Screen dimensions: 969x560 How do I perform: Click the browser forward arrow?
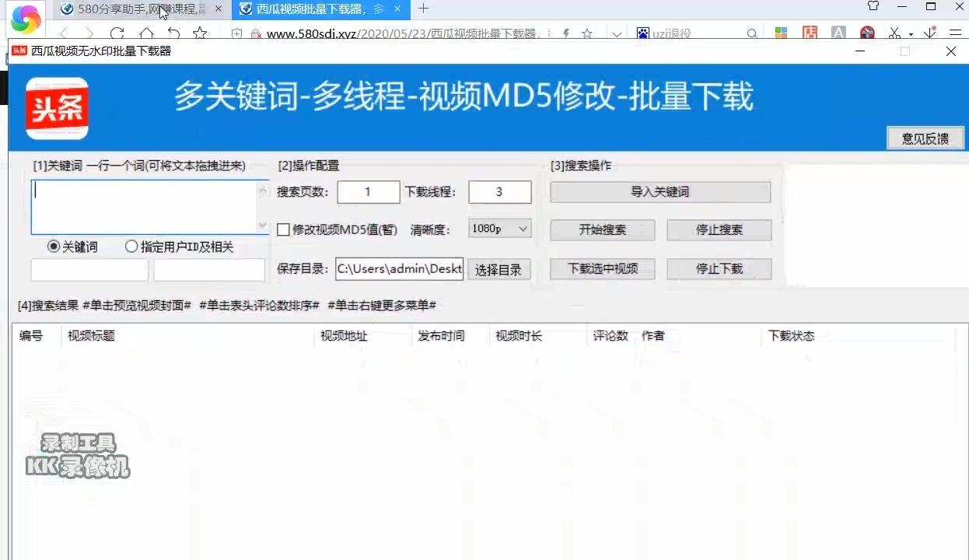[89, 33]
